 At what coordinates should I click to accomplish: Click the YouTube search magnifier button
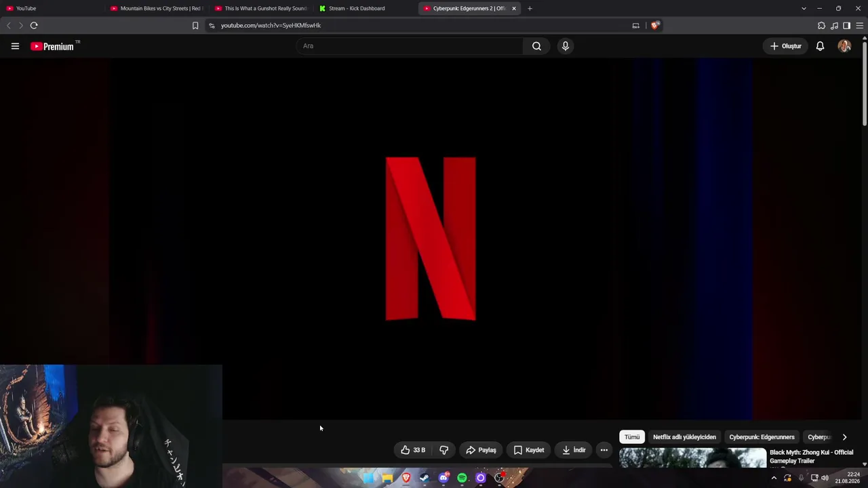536,46
